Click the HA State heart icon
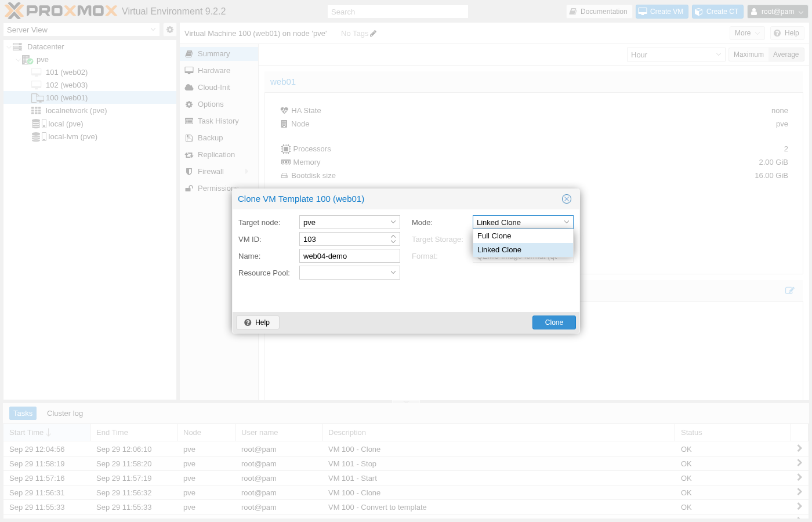This screenshot has width=812, height=522. coord(284,111)
